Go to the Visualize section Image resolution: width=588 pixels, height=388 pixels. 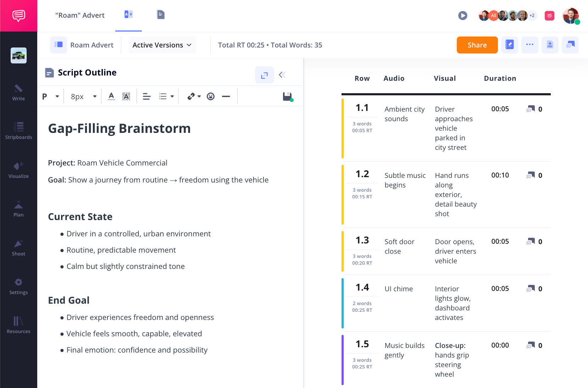(x=18, y=170)
